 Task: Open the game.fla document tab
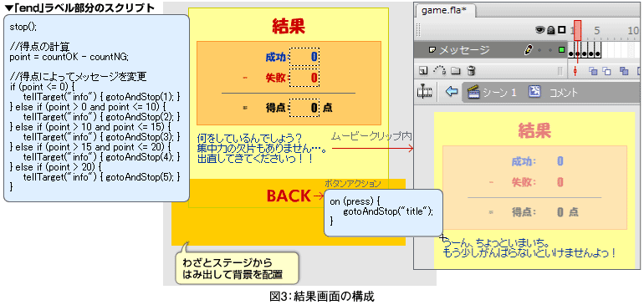click(444, 10)
